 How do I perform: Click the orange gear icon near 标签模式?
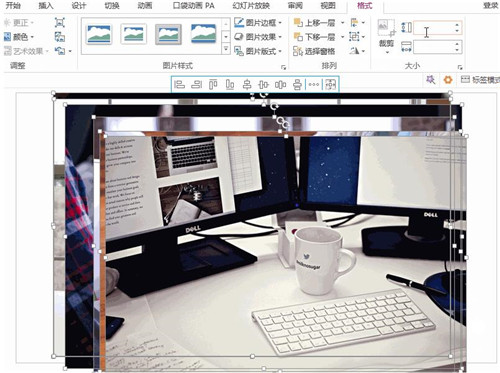(x=448, y=80)
